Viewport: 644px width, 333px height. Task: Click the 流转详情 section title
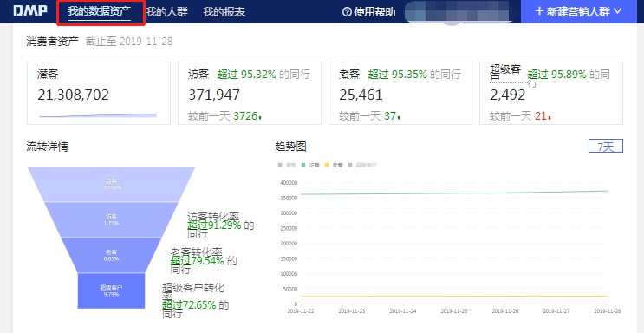47,147
